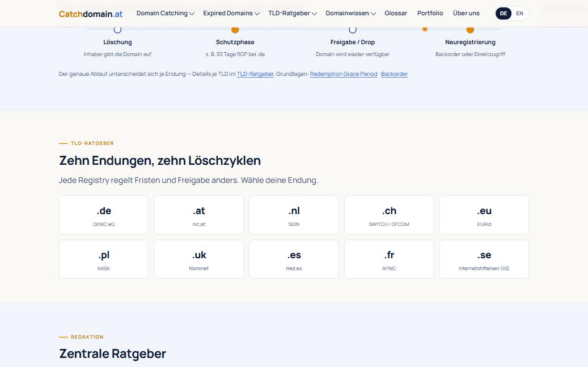Screen dimensions: 588x367
Task: Click 'Backorder oder Direktzugriff' text
Action: click(x=470, y=54)
